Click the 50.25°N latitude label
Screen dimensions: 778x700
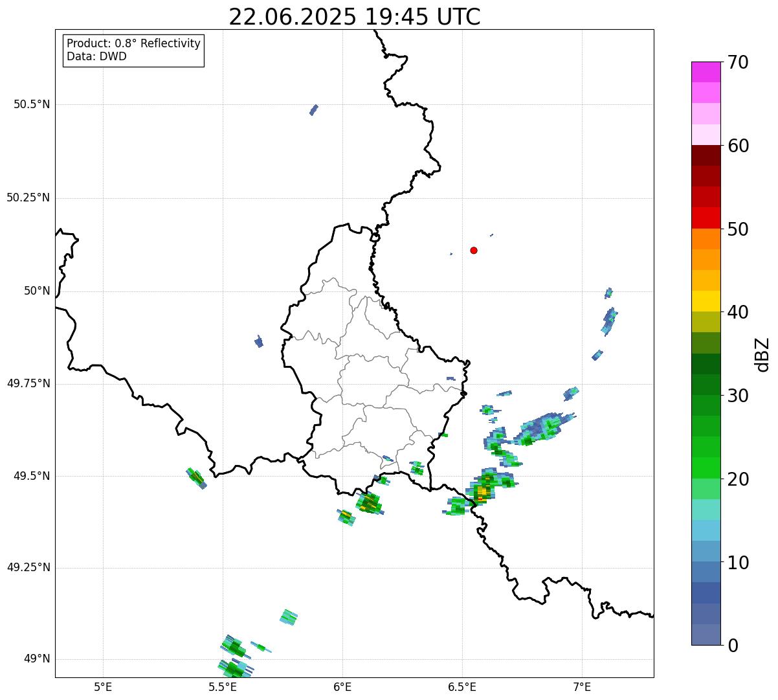coord(28,198)
